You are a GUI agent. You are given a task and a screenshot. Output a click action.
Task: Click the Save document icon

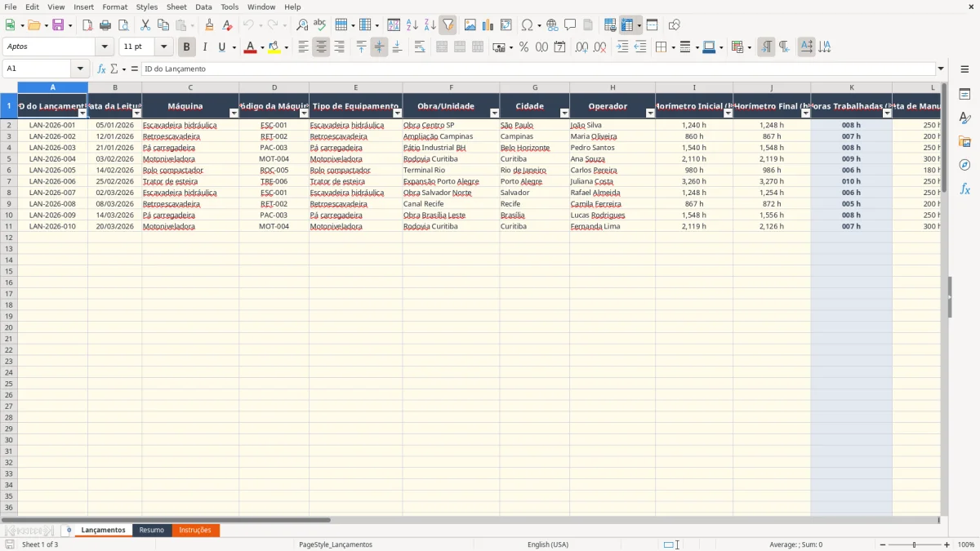tap(58, 25)
